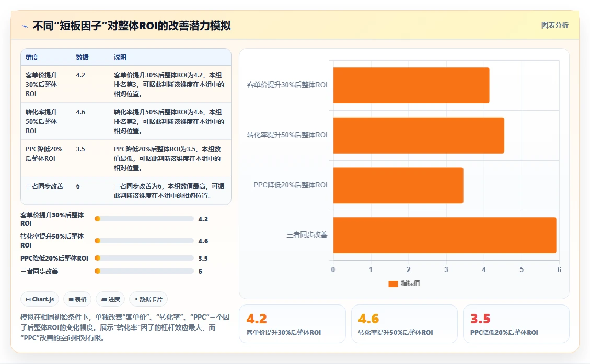Click the description mentioning 本组数值最低
The image size is (590, 364).
click(168, 158)
